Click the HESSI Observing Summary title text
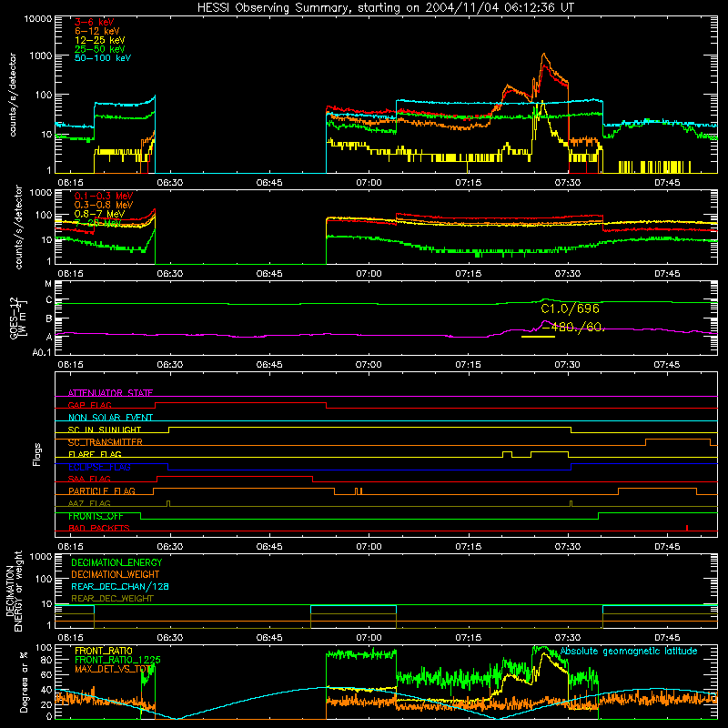This screenshot has width=728, height=728. (x=386, y=8)
